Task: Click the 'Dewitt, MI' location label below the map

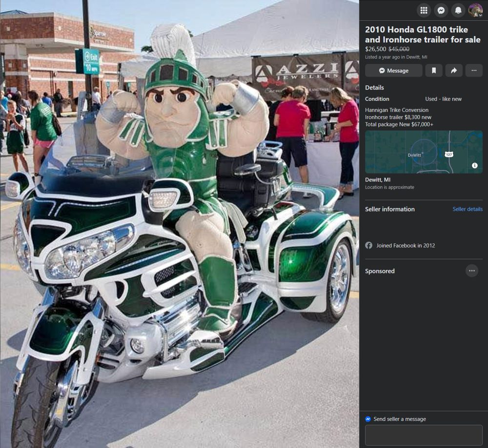Action: [x=378, y=180]
